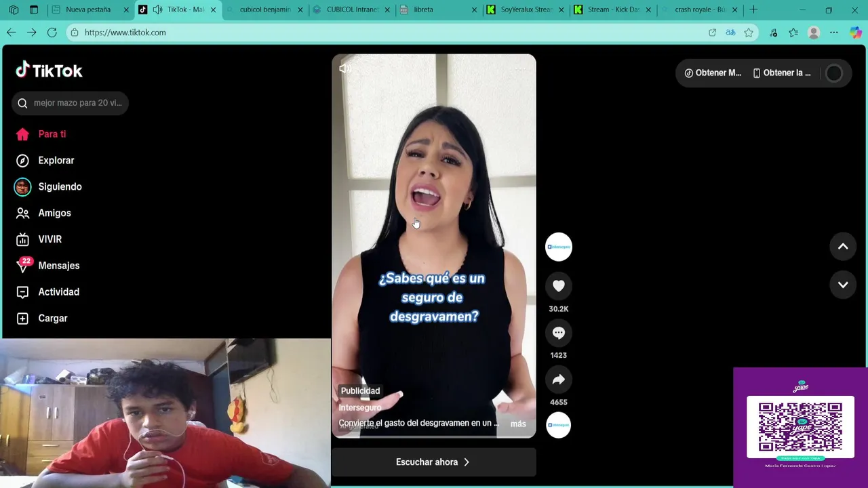
Task: Open the browser media control icon
Action: [x=774, y=33]
